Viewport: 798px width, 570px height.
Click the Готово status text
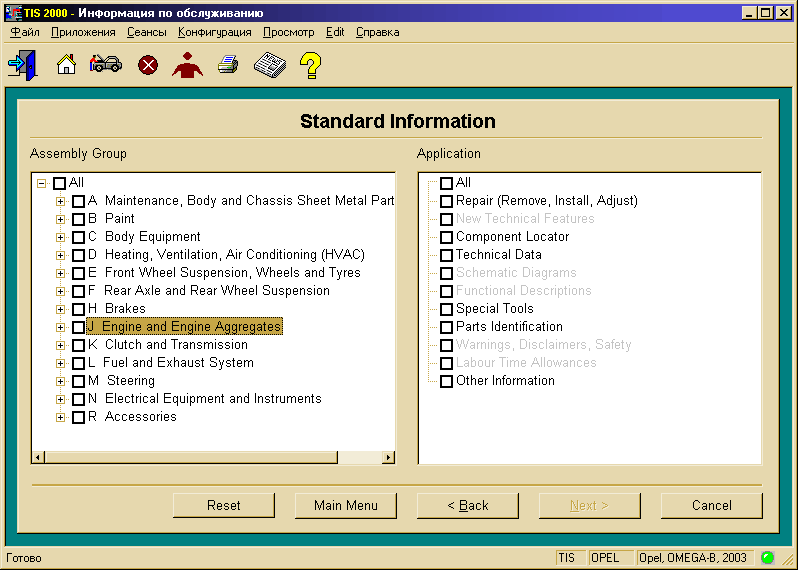23,558
